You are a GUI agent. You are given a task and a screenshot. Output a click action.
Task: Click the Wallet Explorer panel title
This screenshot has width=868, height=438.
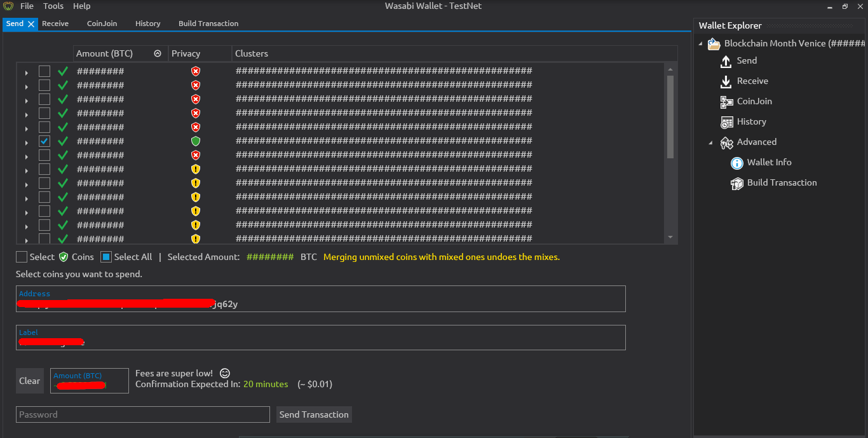coord(730,25)
